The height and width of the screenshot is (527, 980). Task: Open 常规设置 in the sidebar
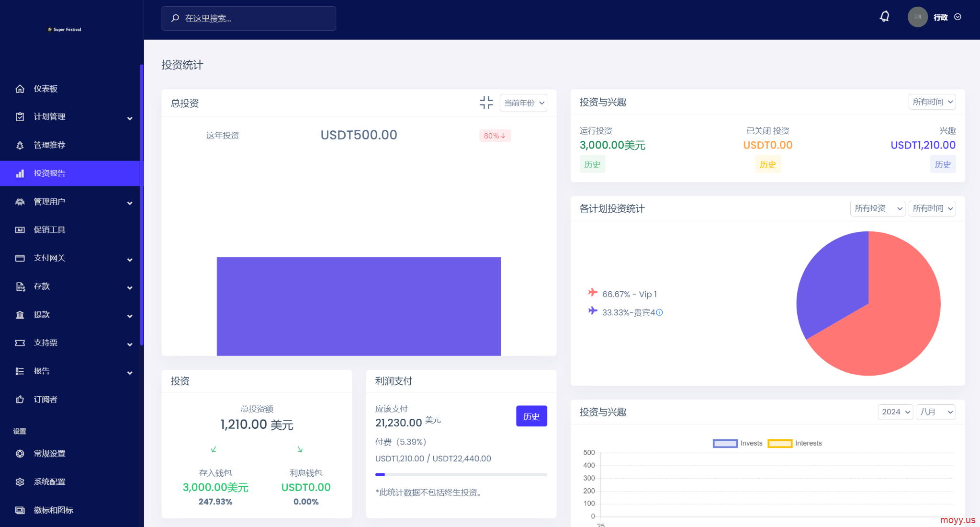pos(70,454)
